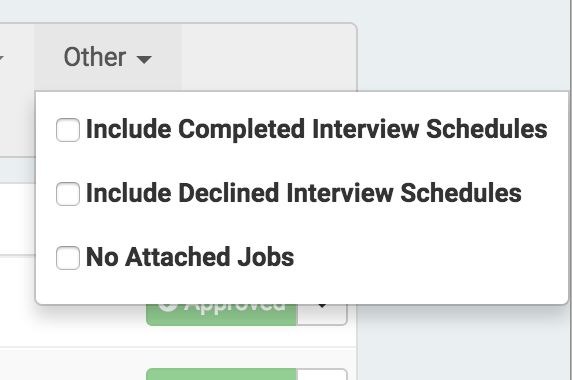The height and width of the screenshot is (380, 572).
Task: Choose Include Completed Interview Schedules menu text
Action: coord(316,129)
